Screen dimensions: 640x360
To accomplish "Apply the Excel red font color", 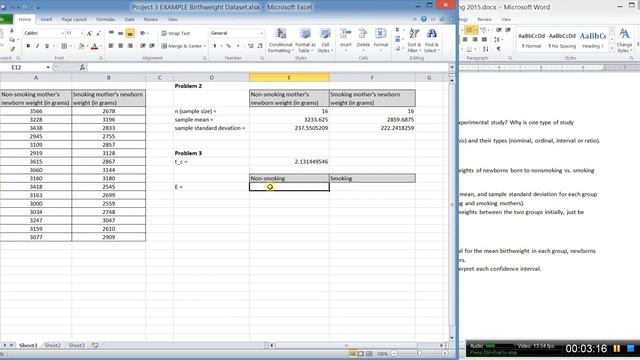I will [94, 46].
